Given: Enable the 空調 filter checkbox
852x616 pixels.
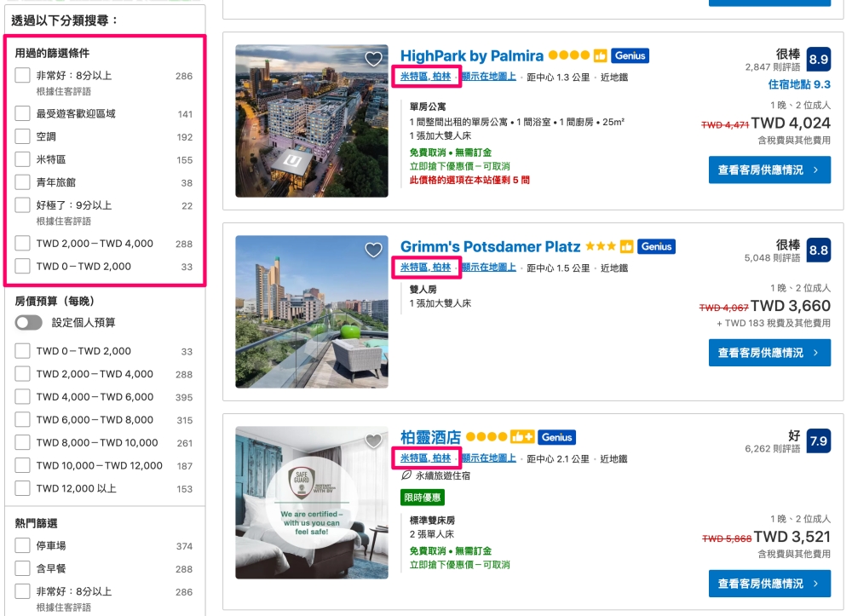Looking at the screenshot, I should (22, 136).
